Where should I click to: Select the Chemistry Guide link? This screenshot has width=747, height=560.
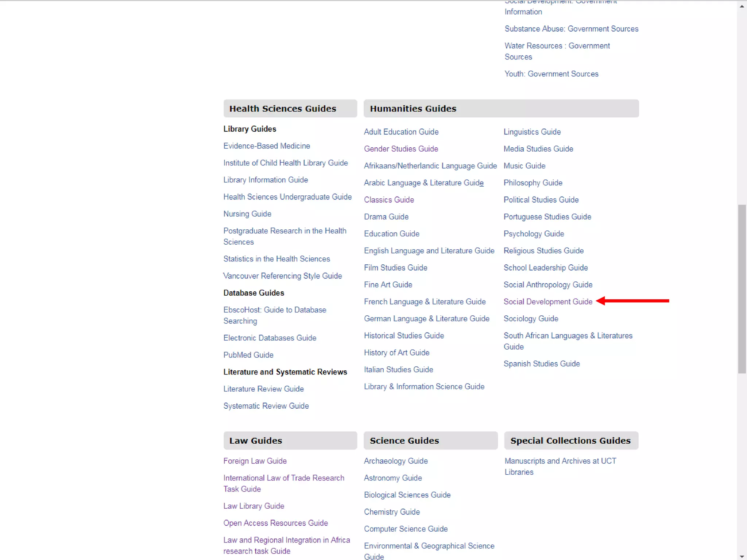coord(392,512)
